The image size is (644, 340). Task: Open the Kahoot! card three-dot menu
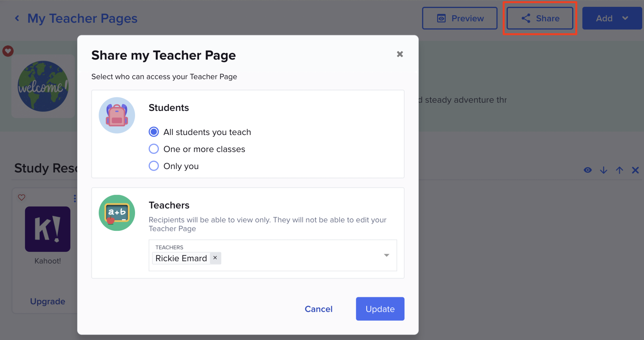pos(74,198)
